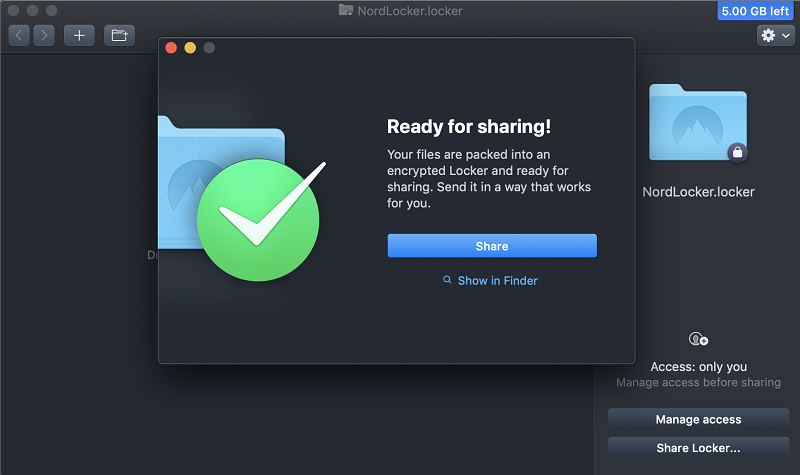Click the folder icon in window title
This screenshot has width=800, height=475.
(346, 10)
